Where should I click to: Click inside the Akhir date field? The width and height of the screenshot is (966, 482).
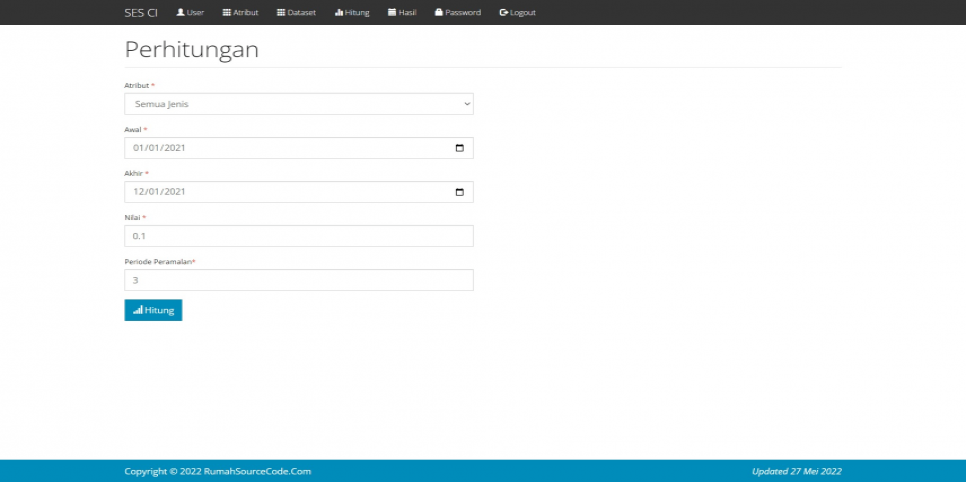click(x=280, y=192)
